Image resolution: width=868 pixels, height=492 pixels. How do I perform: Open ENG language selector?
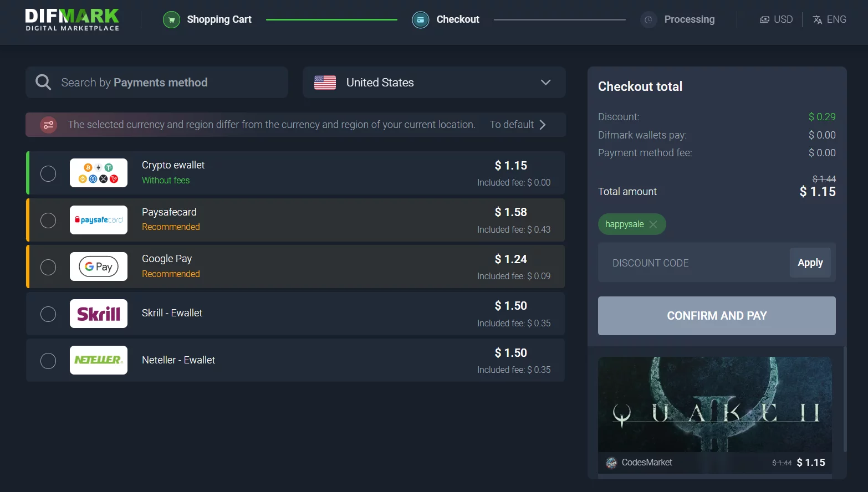pos(829,19)
